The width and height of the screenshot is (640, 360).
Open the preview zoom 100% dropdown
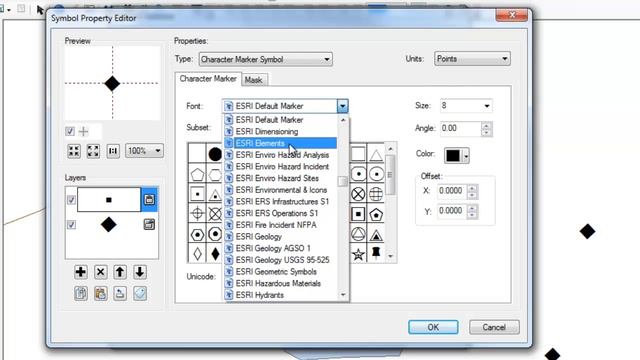click(x=144, y=151)
